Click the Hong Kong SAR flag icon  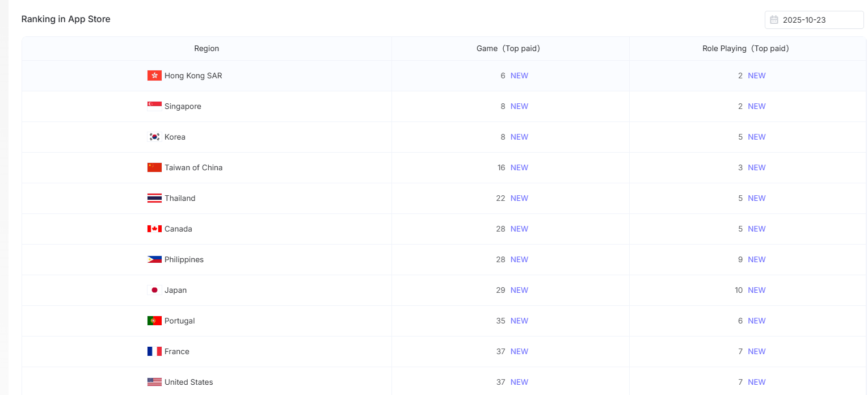[154, 75]
